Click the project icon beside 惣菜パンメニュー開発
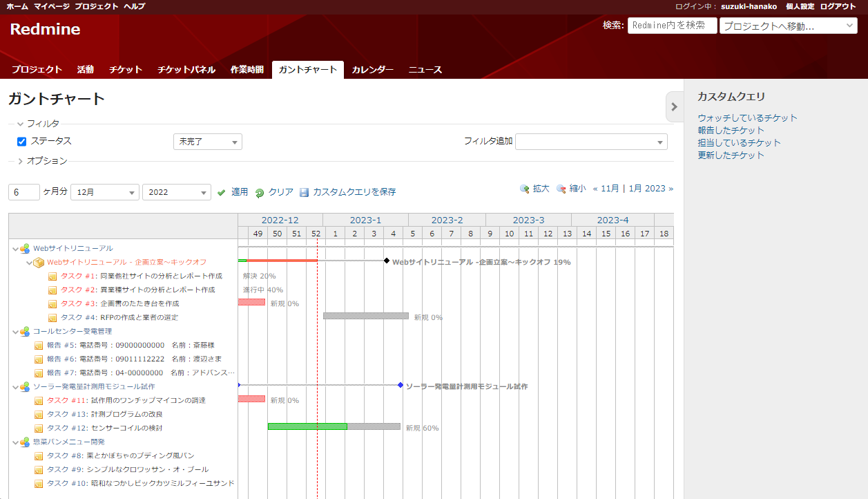 (25, 442)
